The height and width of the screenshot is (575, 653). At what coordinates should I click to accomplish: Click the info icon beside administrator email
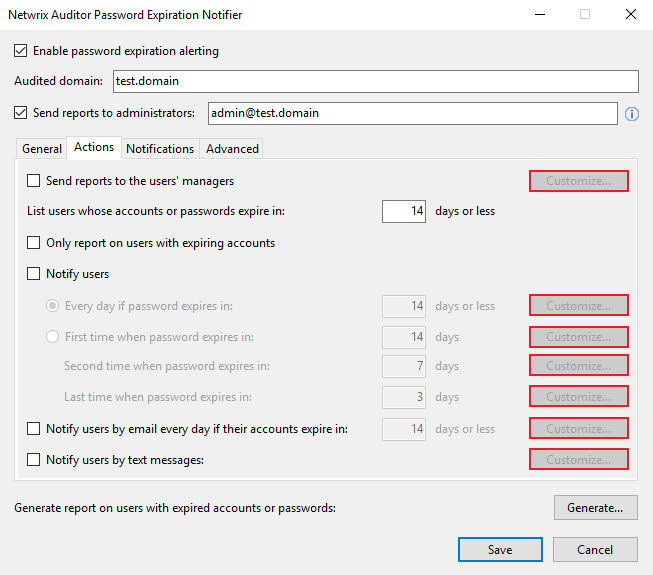click(x=632, y=114)
